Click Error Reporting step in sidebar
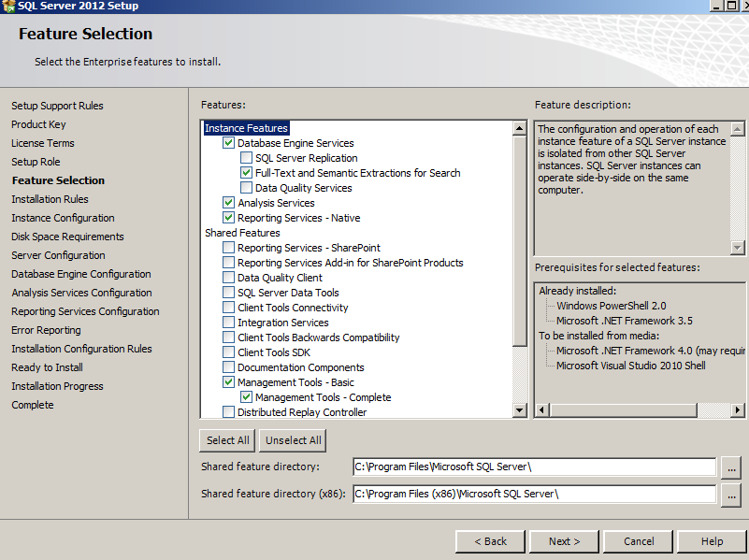749x560 pixels. click(x=46, y=330)
